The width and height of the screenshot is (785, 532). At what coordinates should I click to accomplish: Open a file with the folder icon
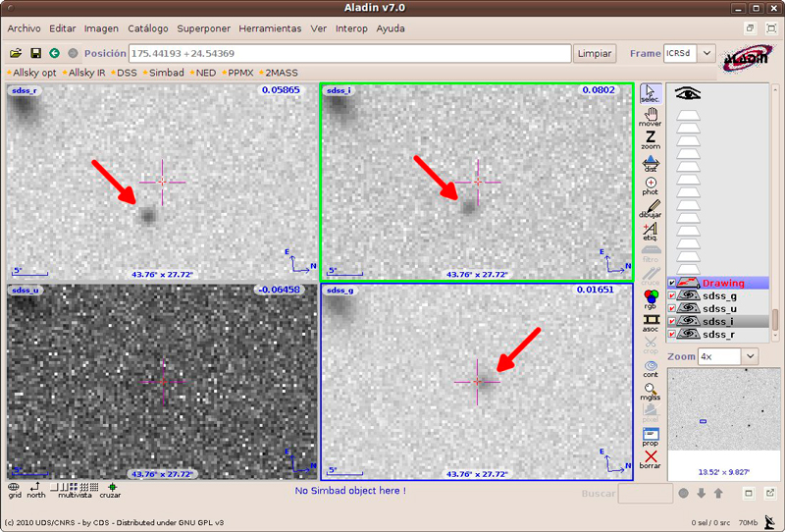(16, 53)
